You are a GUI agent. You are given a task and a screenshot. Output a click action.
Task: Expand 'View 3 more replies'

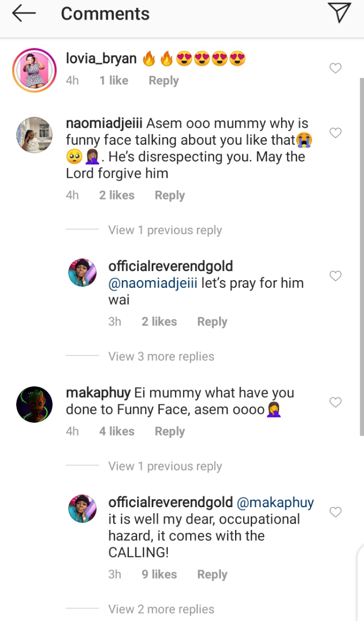click(161, 357)
